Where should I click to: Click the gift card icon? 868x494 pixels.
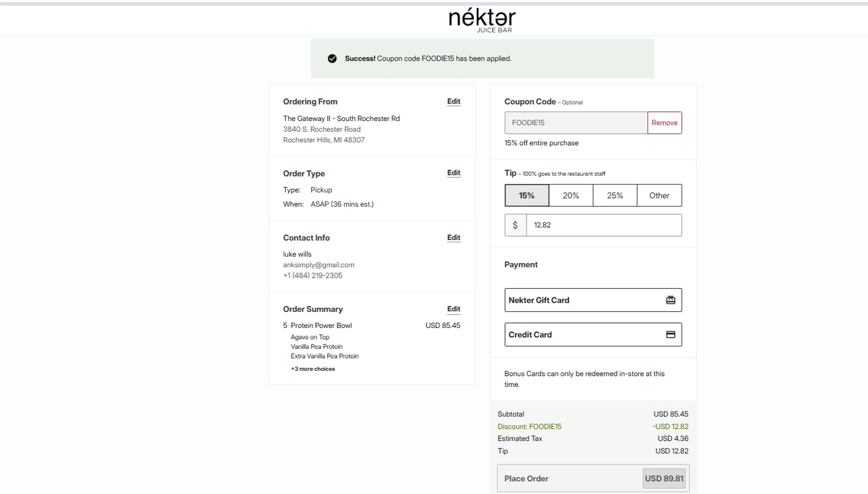[671, 300]
